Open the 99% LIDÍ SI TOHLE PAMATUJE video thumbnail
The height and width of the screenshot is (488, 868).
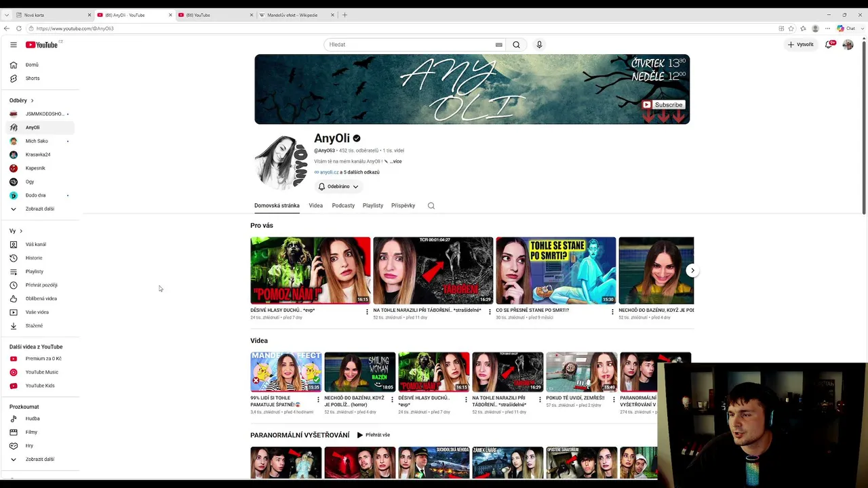pyautogui.click(x=285, y=372)
